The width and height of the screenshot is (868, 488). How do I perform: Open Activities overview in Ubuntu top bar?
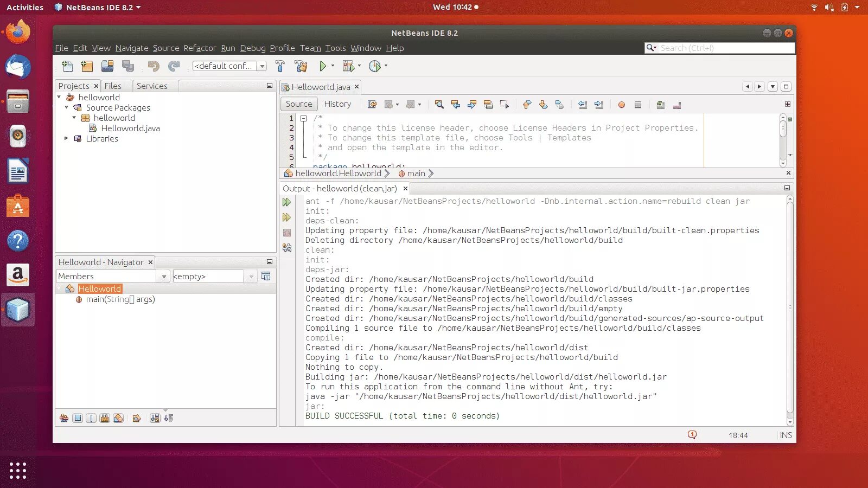click(25, 8)
